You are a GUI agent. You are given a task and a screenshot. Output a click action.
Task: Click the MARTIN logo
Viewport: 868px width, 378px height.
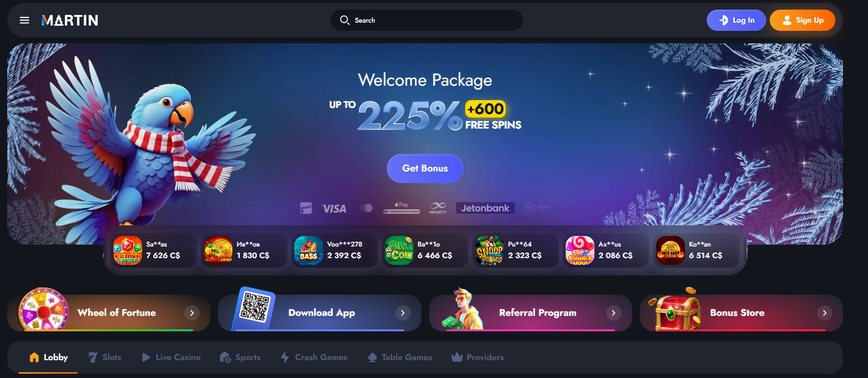coord(70,20)
